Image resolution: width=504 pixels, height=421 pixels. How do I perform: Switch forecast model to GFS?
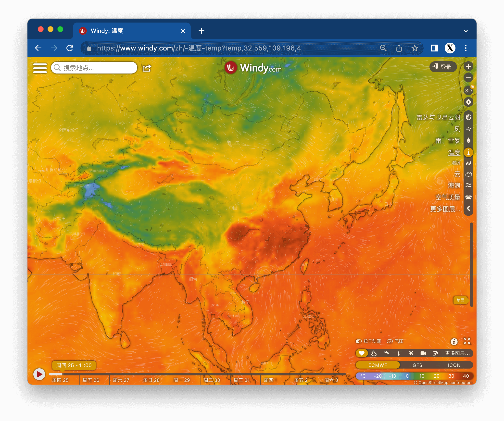click(x=417, y=365)
